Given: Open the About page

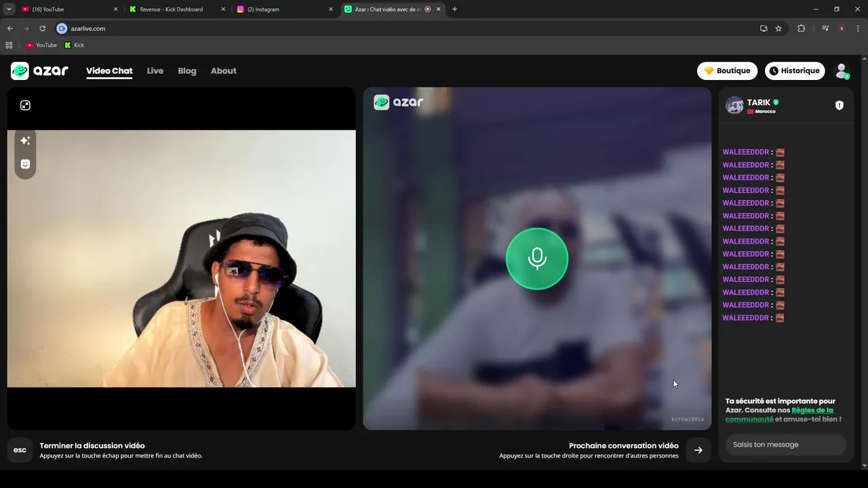Looking at the screenshot, I should pos(224,70).
